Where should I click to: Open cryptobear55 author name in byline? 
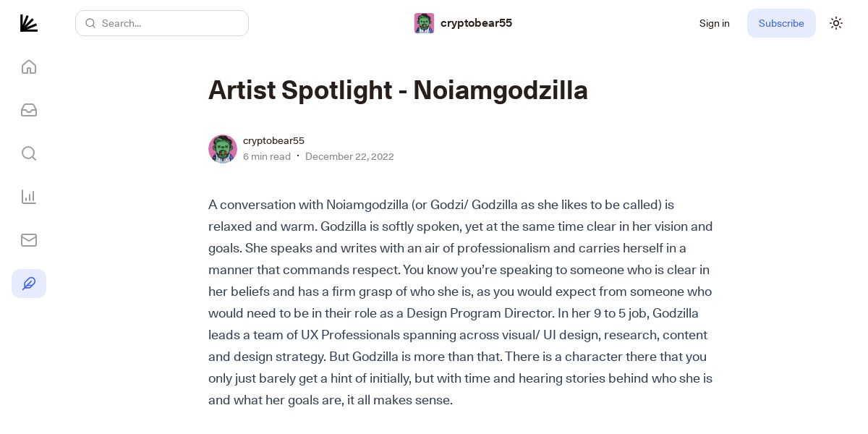(273, 140)
